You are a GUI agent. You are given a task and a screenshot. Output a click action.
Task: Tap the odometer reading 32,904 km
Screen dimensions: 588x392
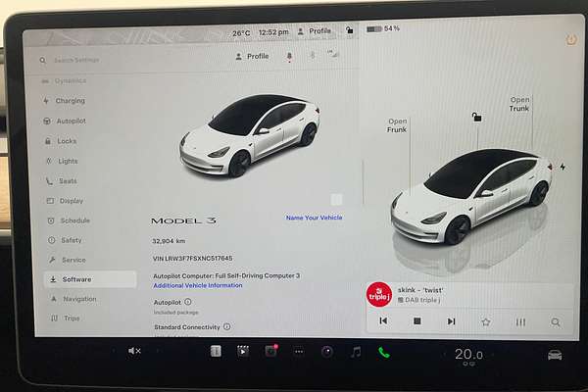pyautogui.click(x=169, y=241)
